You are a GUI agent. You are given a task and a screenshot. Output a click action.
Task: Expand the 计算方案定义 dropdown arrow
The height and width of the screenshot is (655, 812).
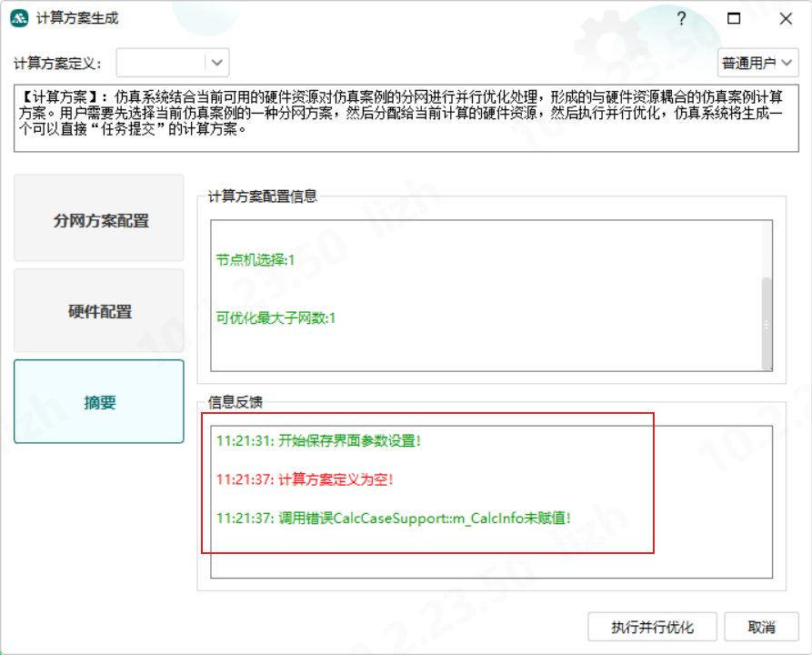[216, 63]
